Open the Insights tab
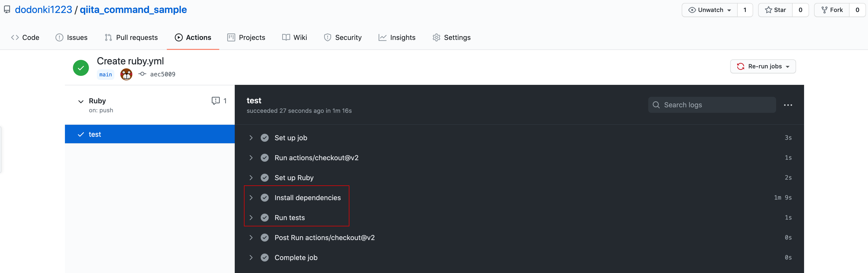Screen dimensions: 868x273 397,37
